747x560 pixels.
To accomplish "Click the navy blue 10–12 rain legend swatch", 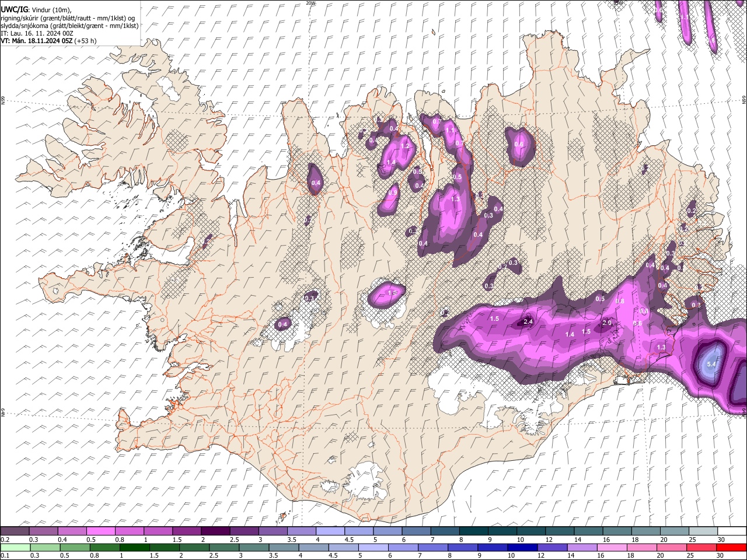I will click(522, 548).
